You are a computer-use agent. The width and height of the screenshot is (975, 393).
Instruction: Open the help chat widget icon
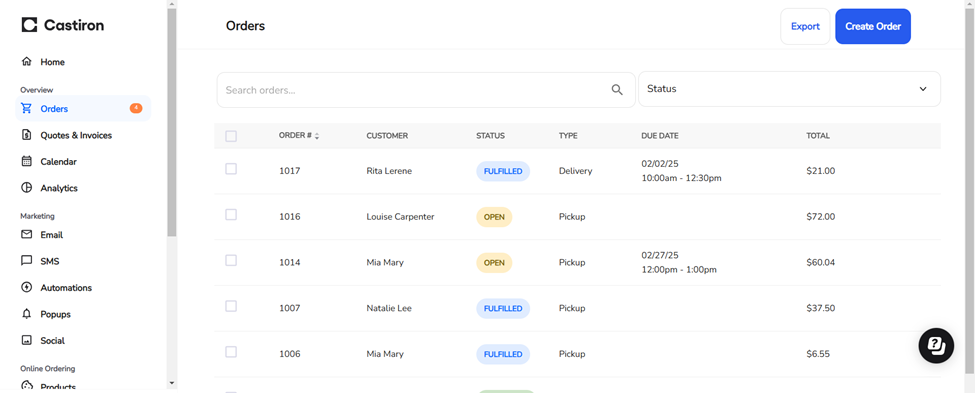click(936, 345)
